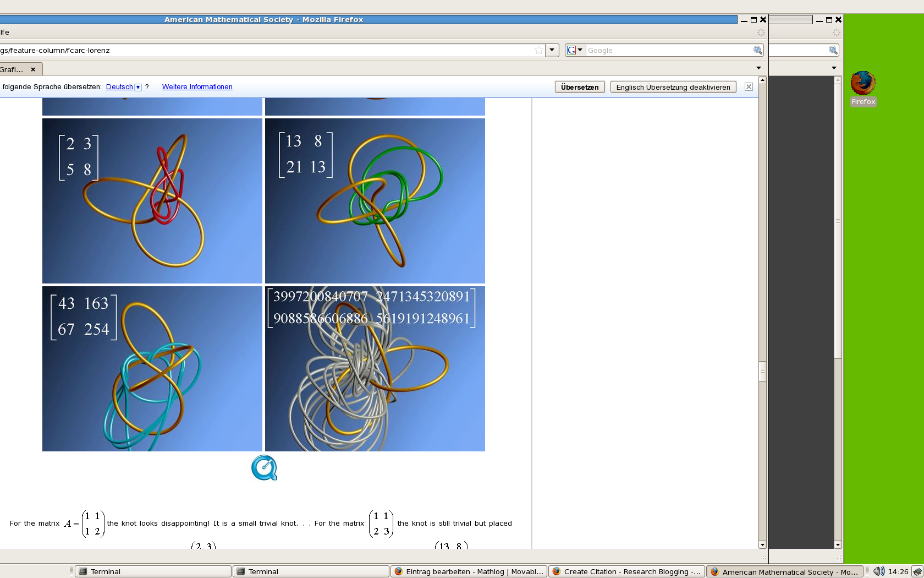Open the Firefox desktop shortcut icon
The height and width of the screenshot is (578, 924).
(862, 84)
